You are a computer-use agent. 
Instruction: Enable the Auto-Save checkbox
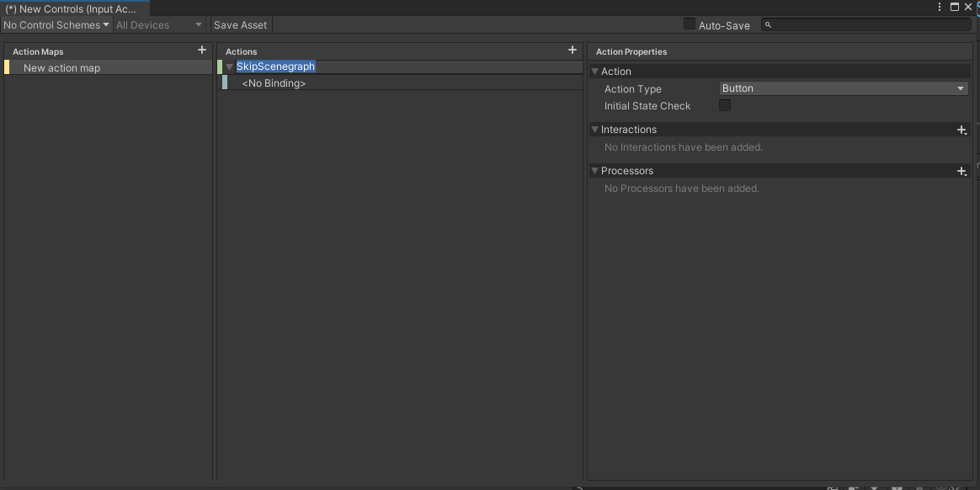(x=690, y=24)
